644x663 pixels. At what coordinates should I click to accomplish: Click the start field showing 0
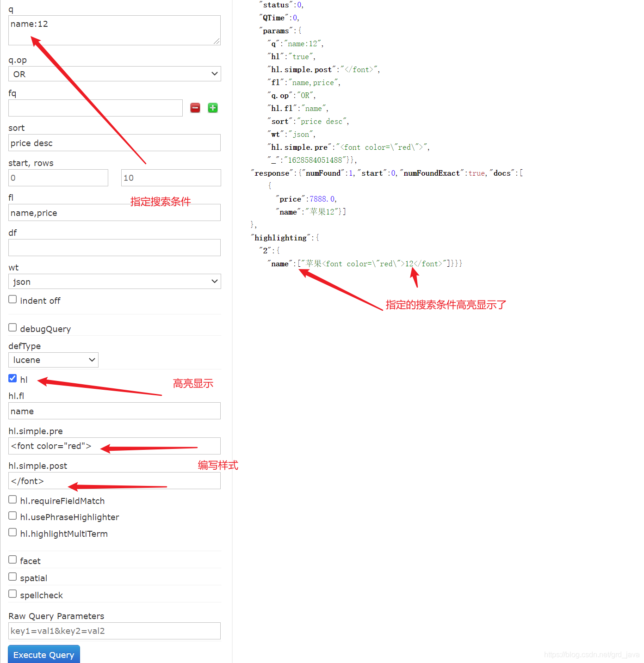pyautogui.click(x=58, y=178)
